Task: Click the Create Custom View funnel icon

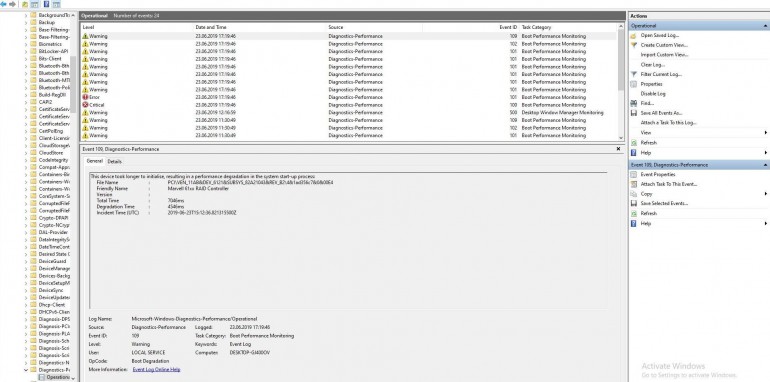Action: point(633,45)
